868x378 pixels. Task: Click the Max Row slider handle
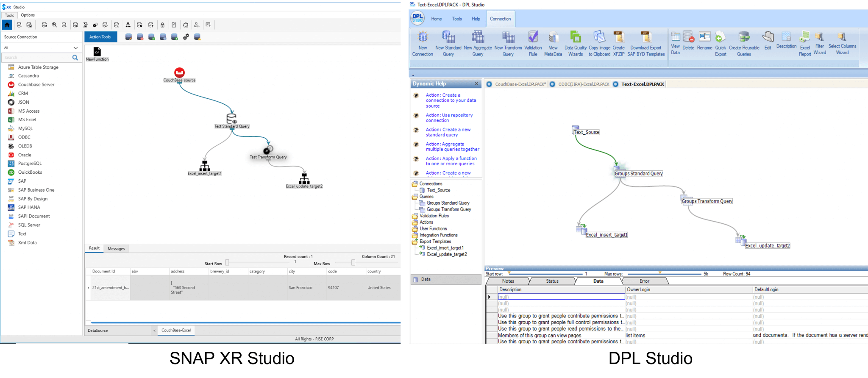pyautogui.click(x=353, y=262)
